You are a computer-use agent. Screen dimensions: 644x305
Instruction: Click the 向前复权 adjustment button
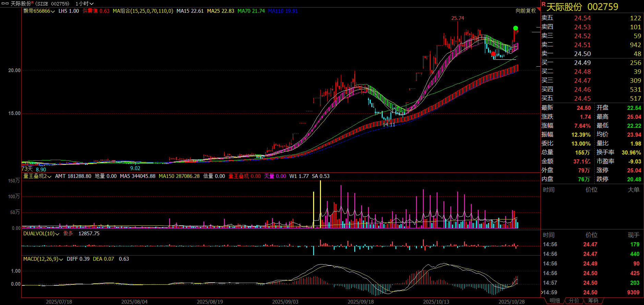click(x=526, y=11)
